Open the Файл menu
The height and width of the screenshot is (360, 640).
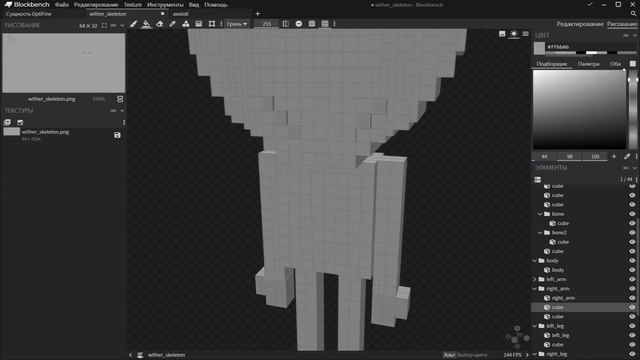pos(62,4)
